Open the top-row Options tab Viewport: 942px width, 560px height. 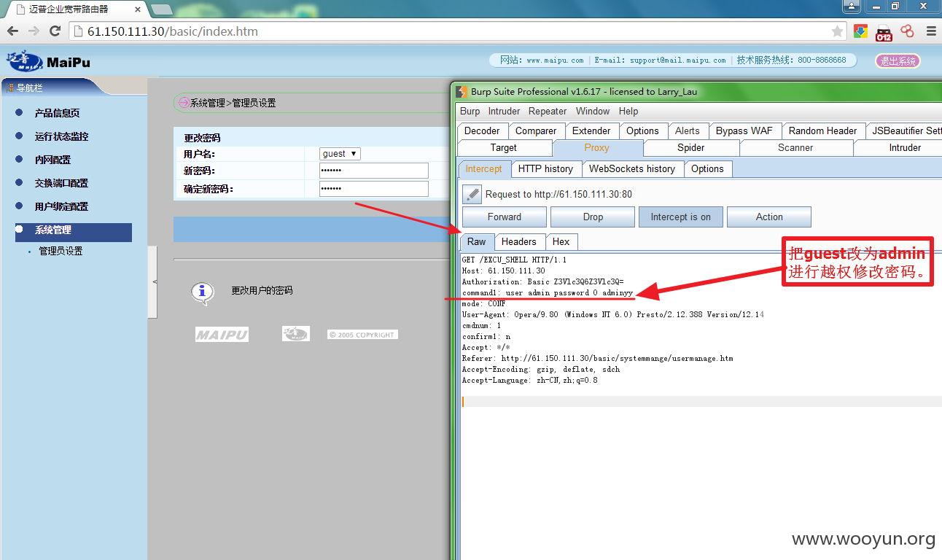tap(642, 131)
